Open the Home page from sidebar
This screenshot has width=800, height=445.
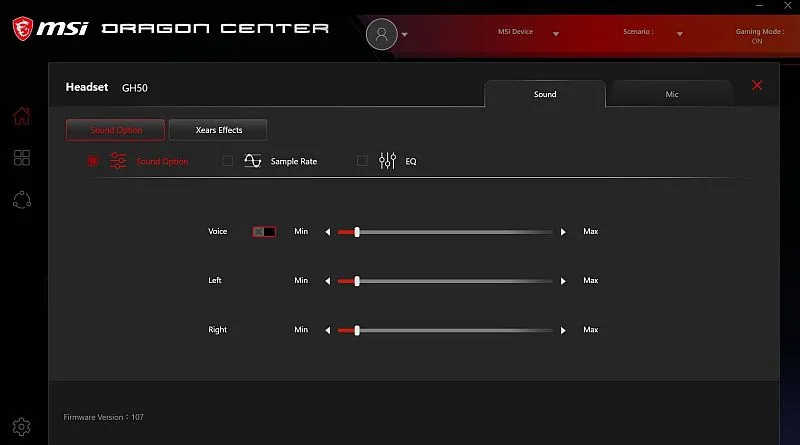coord(21,116)
